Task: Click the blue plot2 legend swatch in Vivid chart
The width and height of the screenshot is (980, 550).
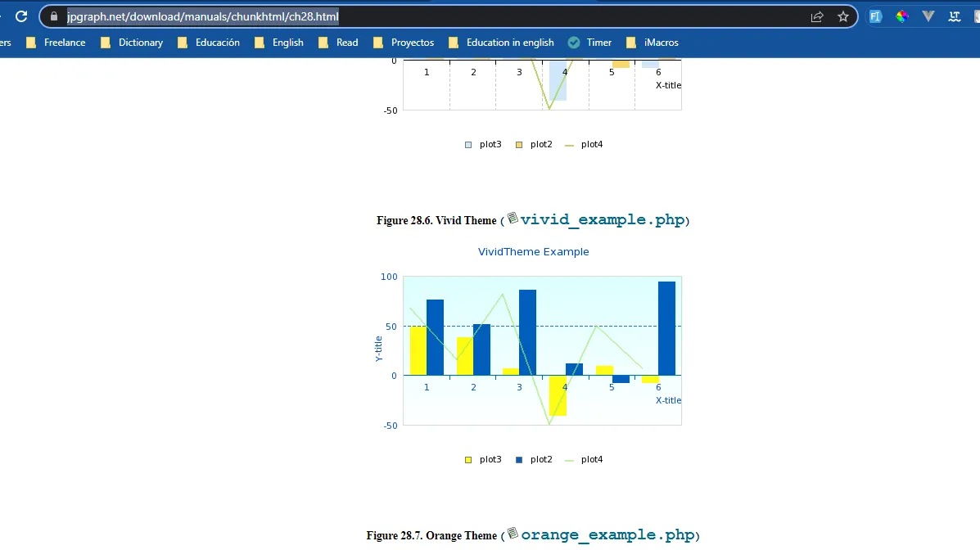Action: tap(519, 460)
